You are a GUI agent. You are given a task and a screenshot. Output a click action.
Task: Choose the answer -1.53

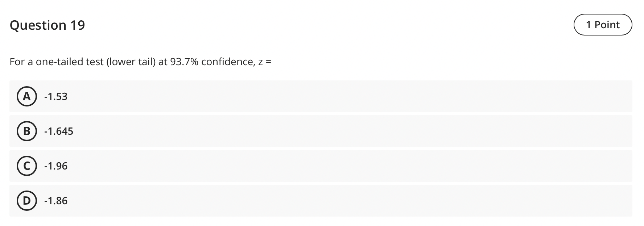point(55,96)
